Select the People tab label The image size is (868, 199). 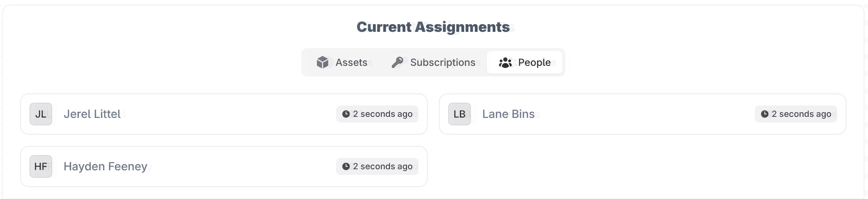coord(534,62)
